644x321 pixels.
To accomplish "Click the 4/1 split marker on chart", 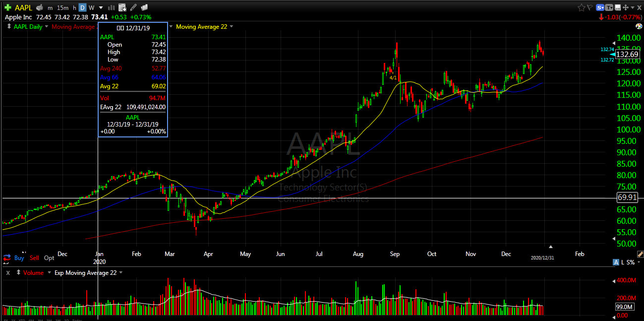I will tap(393, 78).
